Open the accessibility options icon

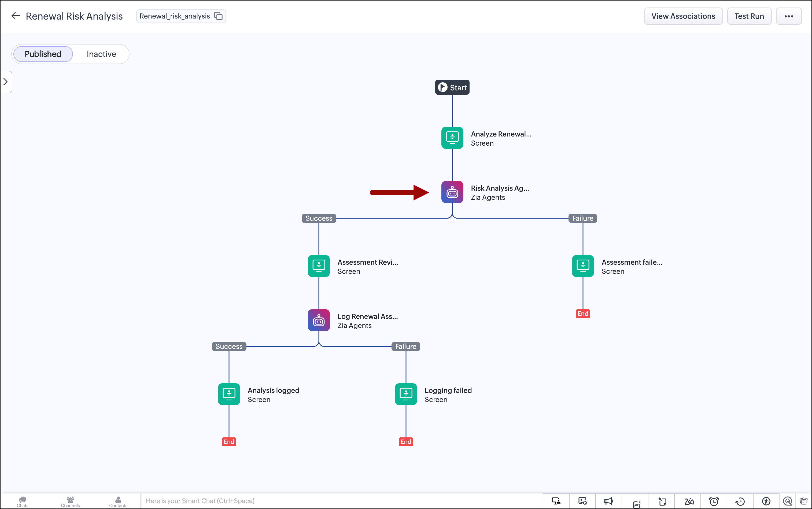(x=766, y=501)
